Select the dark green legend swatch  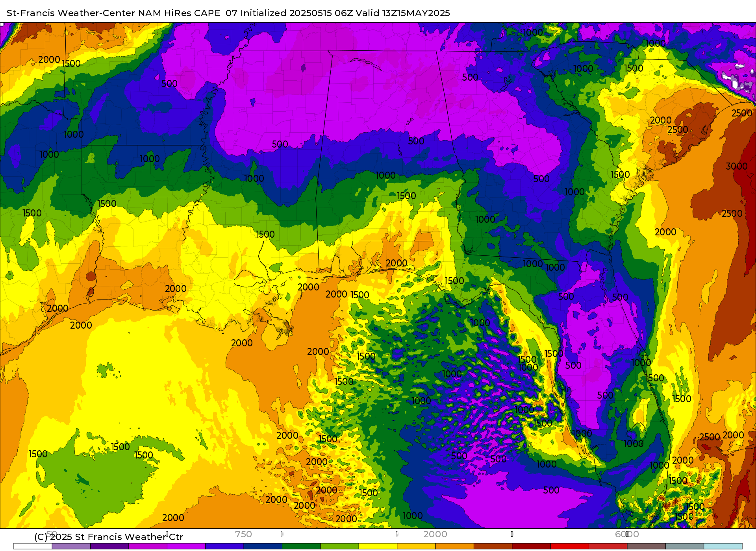coord(301,546)
